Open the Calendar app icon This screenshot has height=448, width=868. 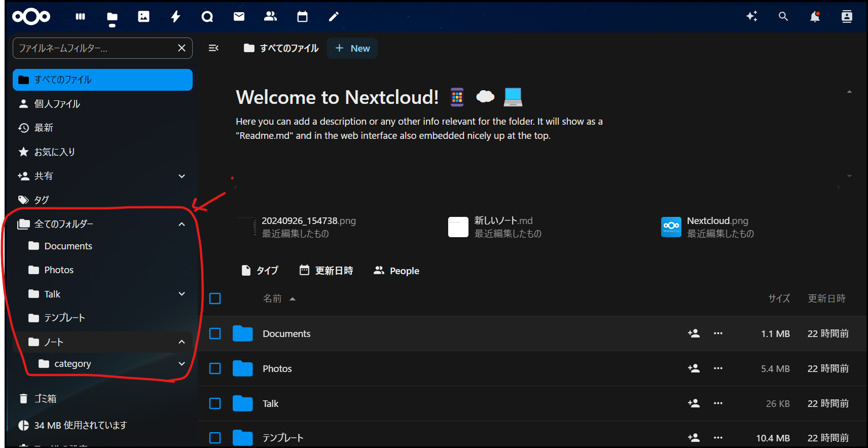pos(302,17)
